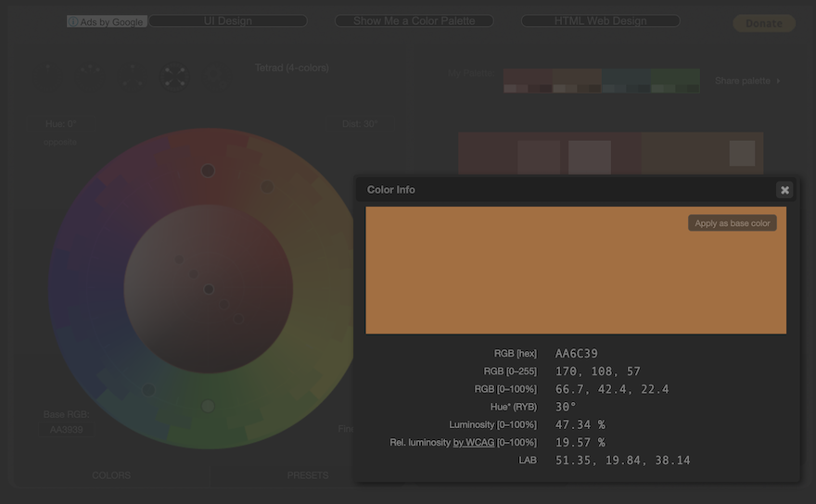Screen dimensions: 816x504
Task: Switch to the PRESETS tab
Action: 307,475
